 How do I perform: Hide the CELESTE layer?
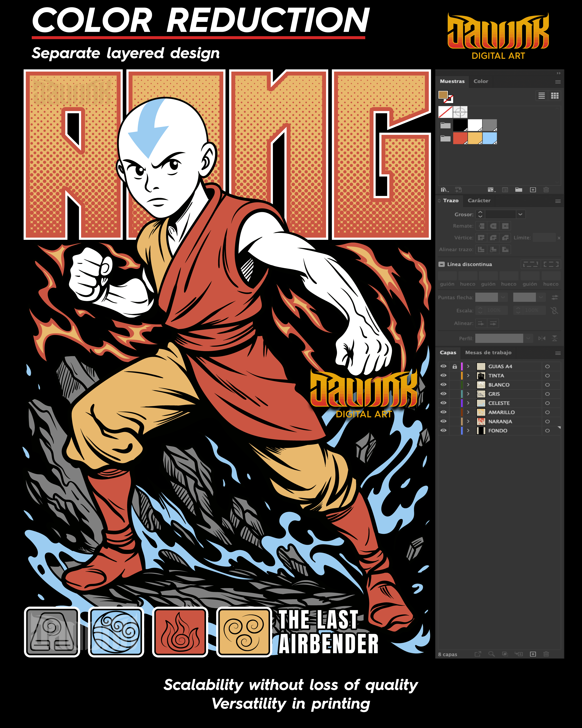pyautogui.click(x=443, y=403)
